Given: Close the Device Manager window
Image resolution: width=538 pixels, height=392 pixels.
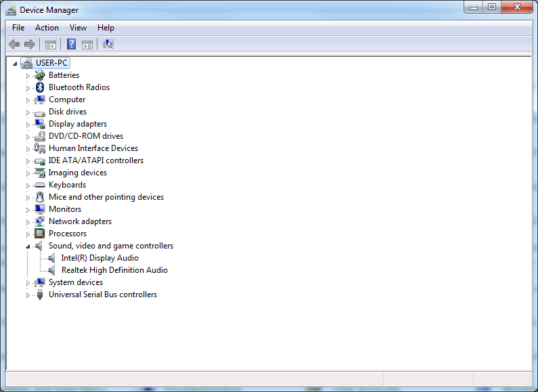Looking at the screenshot, I should point(518,7).
